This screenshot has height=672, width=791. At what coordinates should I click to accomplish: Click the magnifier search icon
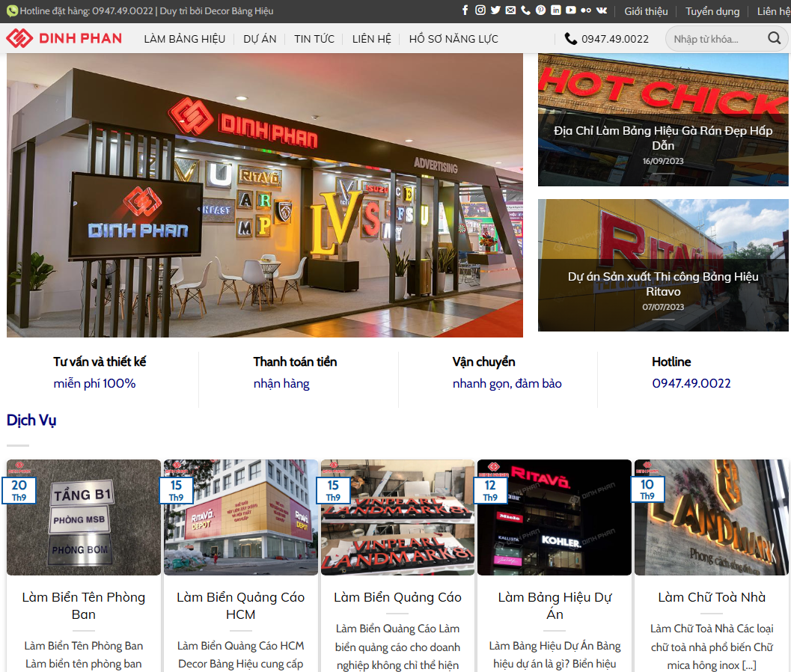click(774, 38)
